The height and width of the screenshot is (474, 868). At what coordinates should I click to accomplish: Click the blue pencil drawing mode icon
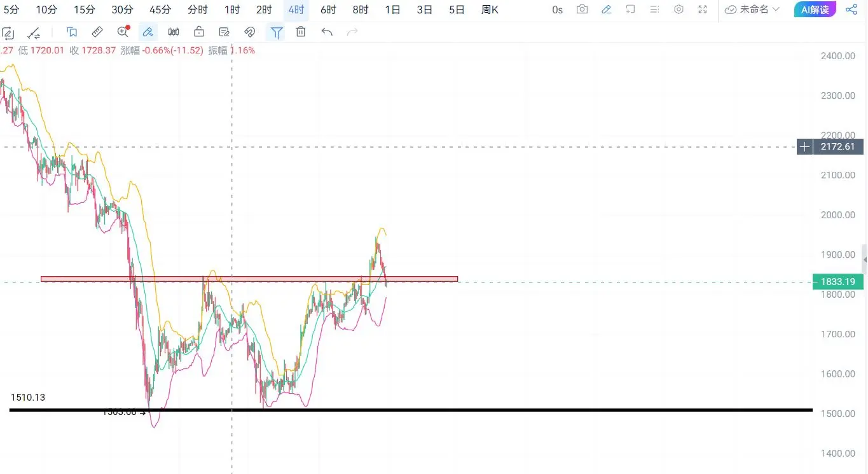(607, 10)
